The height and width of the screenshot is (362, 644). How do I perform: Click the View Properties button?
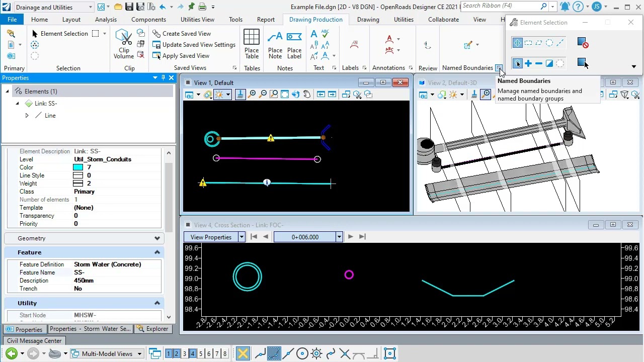211,237
